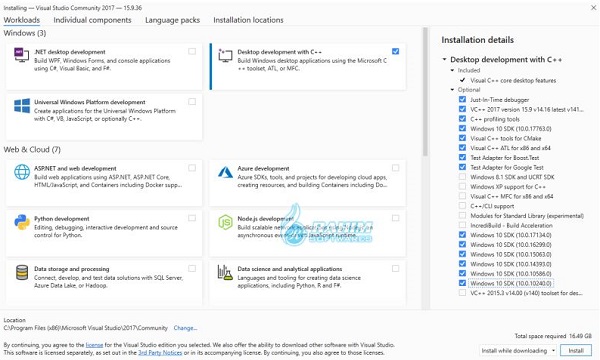Viewport: 600px width, 360px height.
Task: Collapse the Optional components section
Action: click(x=452, y=90)
